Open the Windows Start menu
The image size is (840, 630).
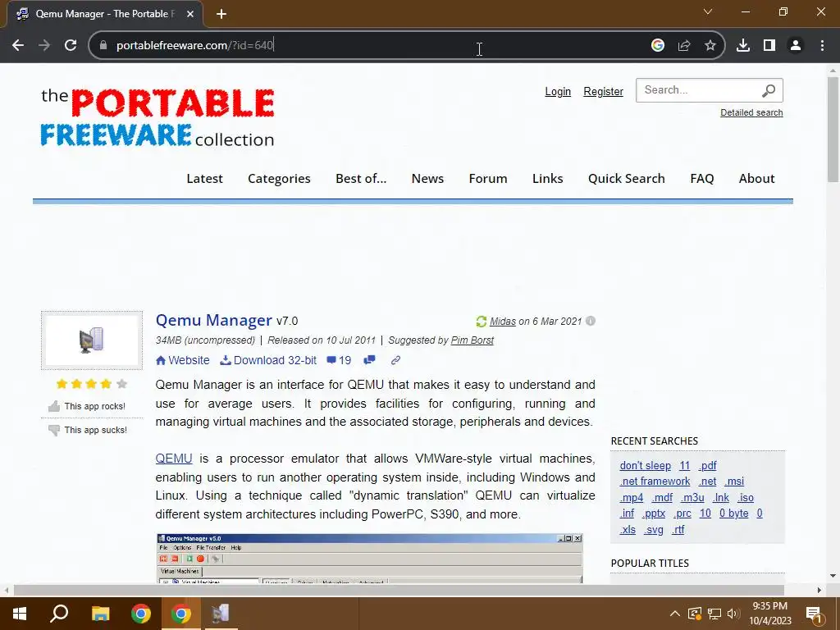tap(20, 614)
